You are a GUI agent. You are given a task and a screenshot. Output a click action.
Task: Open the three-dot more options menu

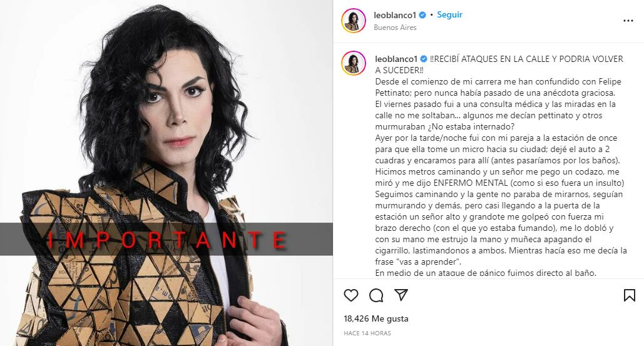[628, 21]
